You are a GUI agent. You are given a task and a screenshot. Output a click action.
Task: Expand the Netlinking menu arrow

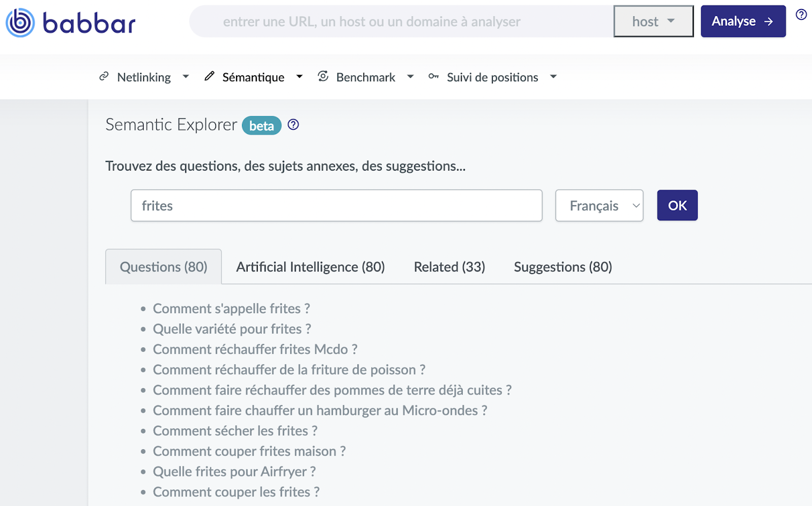click(x=186, y=77)
